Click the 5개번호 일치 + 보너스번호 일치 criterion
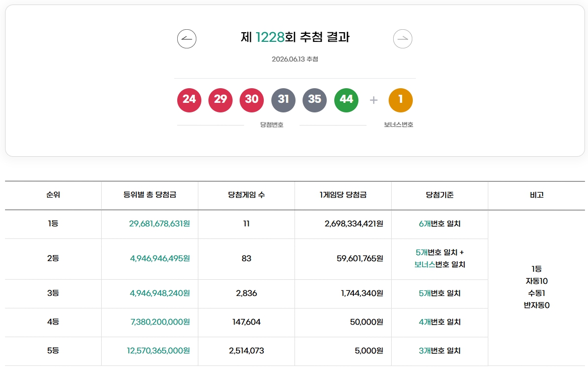Image resolution: width=588 pixels, height=369 pixels. pos(439,258)
